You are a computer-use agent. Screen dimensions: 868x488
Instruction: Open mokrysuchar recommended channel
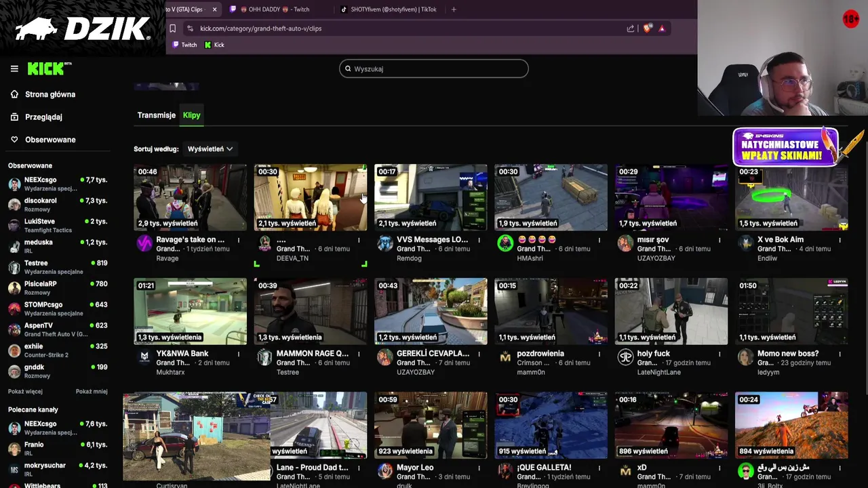tap(58, 470)
